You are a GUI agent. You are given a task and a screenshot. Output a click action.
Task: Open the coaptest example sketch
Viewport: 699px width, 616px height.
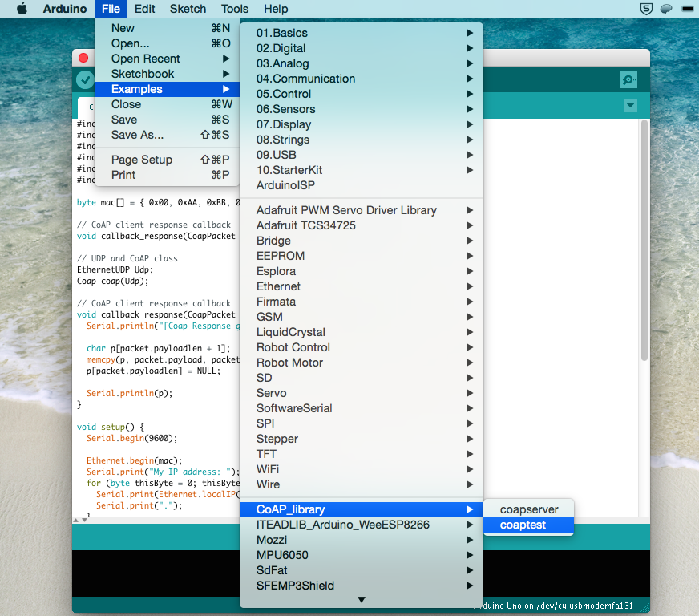529,525
